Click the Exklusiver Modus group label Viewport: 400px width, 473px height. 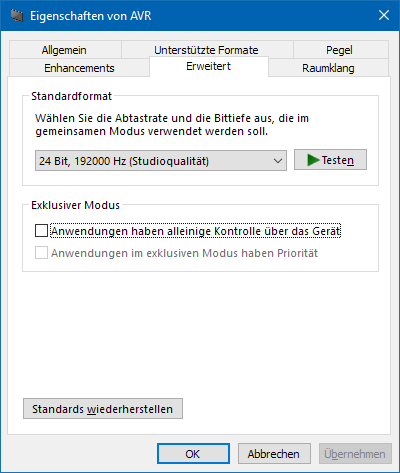(x=75, y=205)
